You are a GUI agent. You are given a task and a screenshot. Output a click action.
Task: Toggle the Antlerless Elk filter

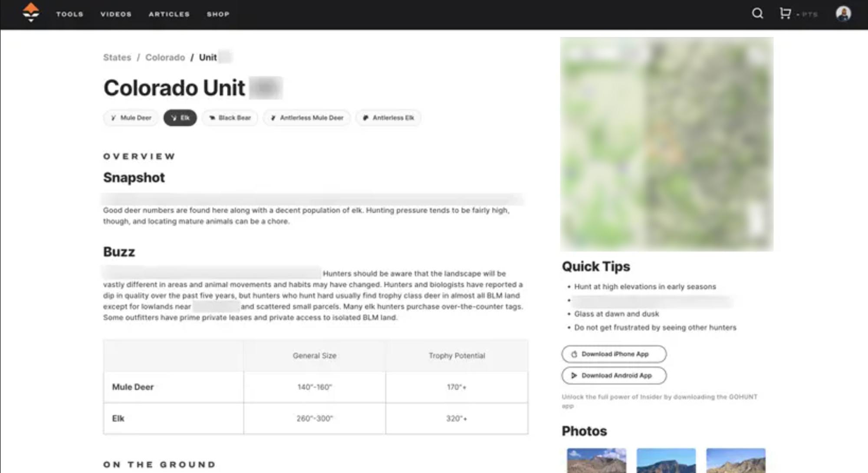[x=388, y=118]
